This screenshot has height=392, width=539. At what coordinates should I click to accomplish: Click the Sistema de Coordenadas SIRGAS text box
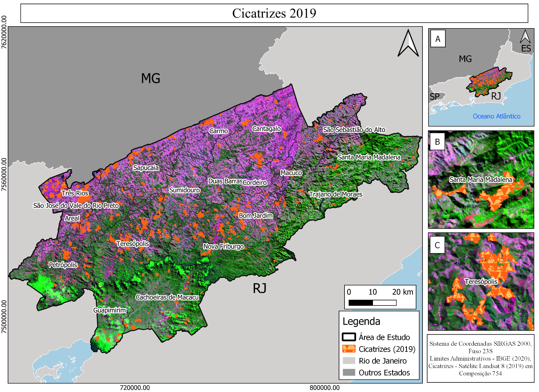coord(480,358)
